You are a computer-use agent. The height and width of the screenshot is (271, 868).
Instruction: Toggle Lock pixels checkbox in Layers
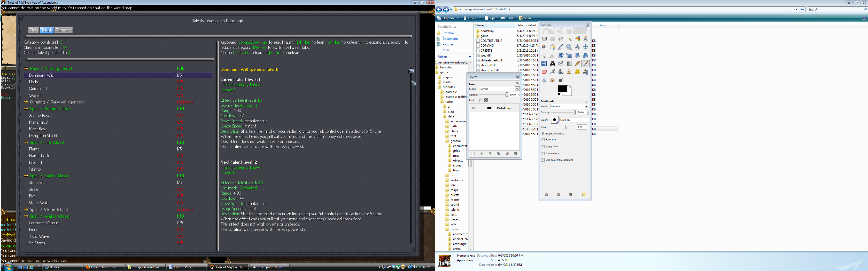pyautogui.click(x=481, y=100)
